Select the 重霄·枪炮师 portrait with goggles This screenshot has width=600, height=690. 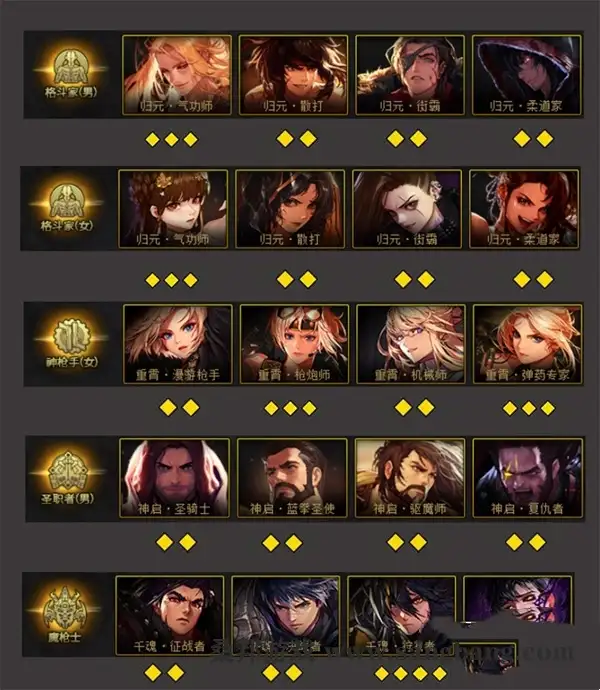294,344
